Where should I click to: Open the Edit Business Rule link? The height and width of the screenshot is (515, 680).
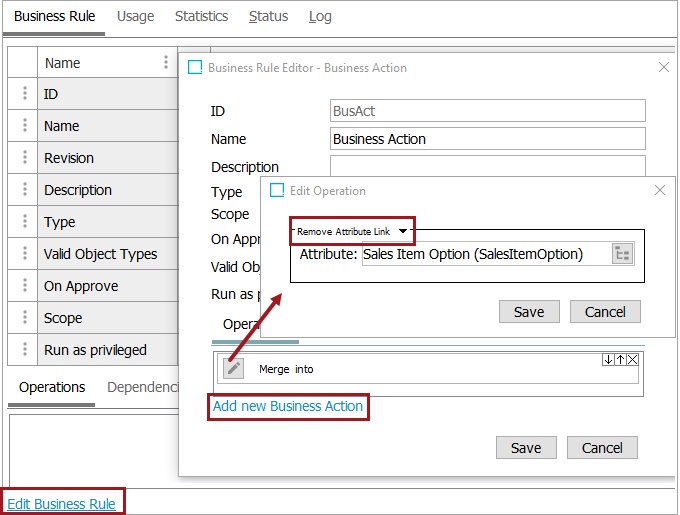pos(62,504)
